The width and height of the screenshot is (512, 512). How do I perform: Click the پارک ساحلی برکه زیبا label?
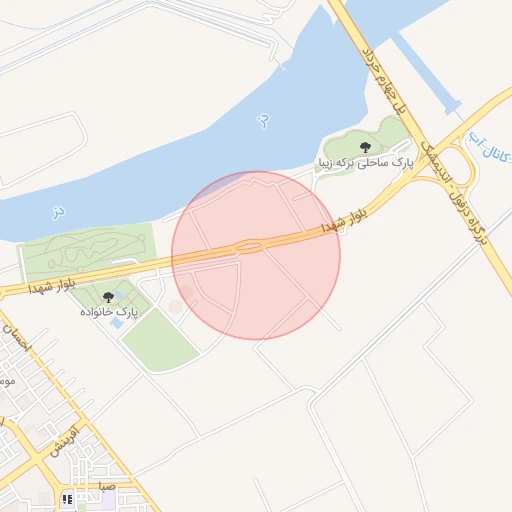pyautogui.click(x=366, y=163)
